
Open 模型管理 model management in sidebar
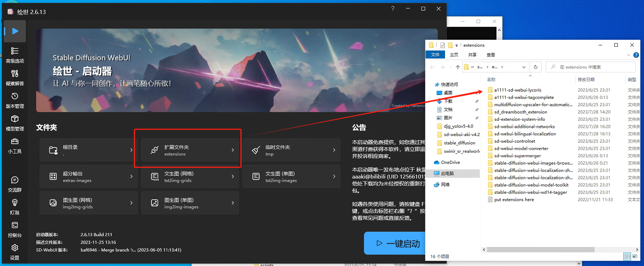pos(15,123)
